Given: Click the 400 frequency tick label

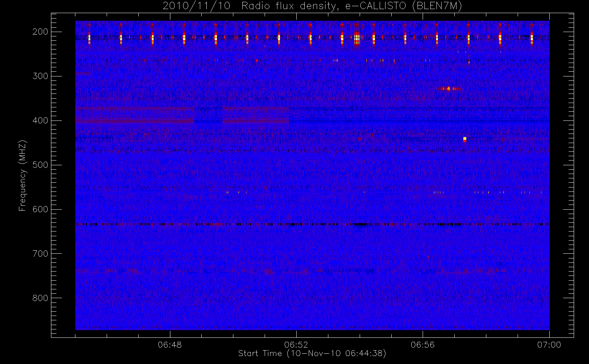Looking at the screenshot, I should pos(40,120).
